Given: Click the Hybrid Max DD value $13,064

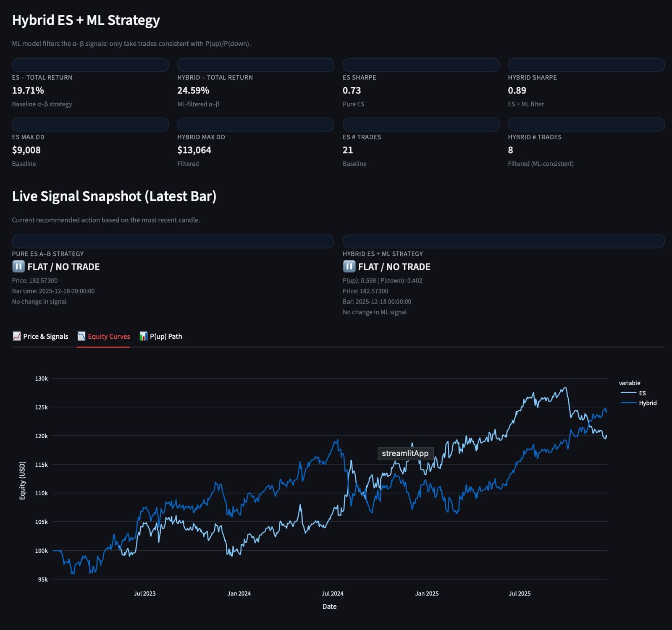Looking at the screenshot, I should (194, 150).
